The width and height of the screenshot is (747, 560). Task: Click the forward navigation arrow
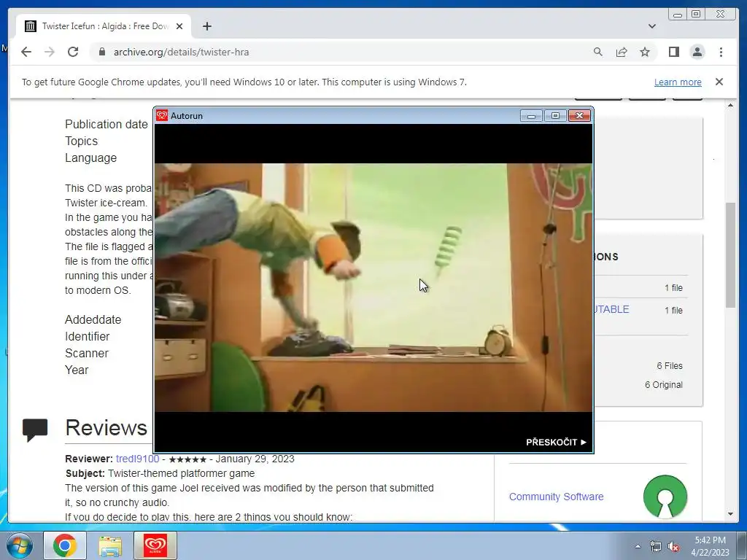(x=50, y=52)
